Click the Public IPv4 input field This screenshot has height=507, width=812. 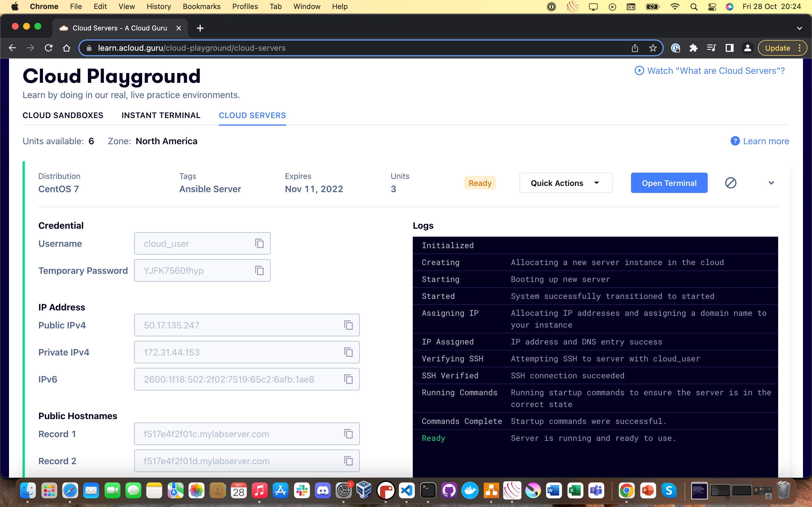pyautogui.click(x=235, y=325)
